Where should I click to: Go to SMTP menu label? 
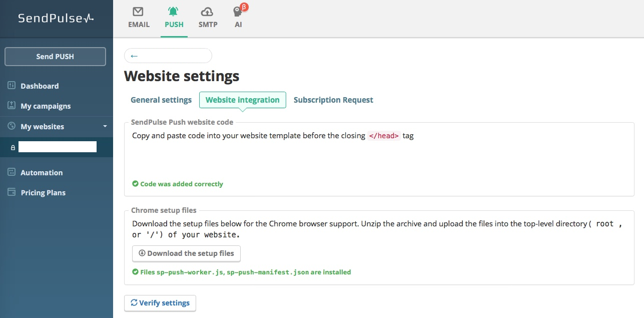pos(208,25)
